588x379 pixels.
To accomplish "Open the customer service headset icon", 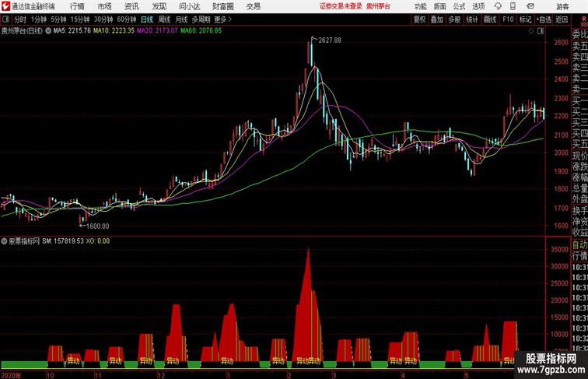I will [x=498, y=6].
